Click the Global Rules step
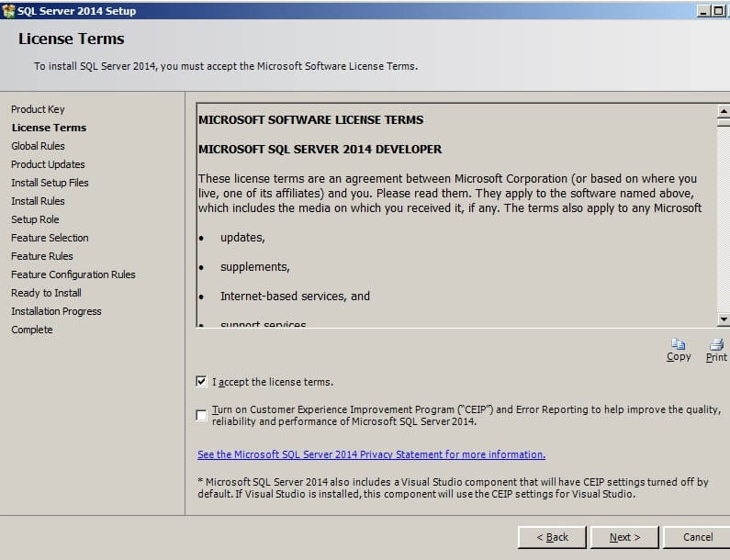 click(38, 146)
